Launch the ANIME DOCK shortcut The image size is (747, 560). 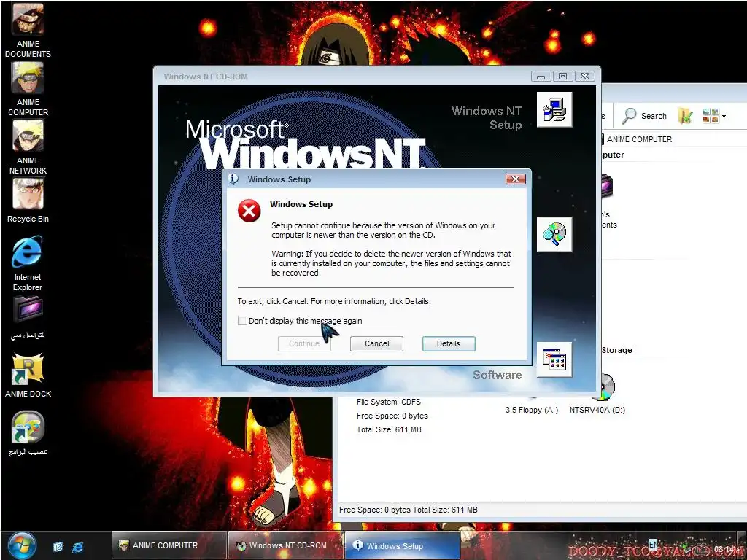(x=28, y=376)
